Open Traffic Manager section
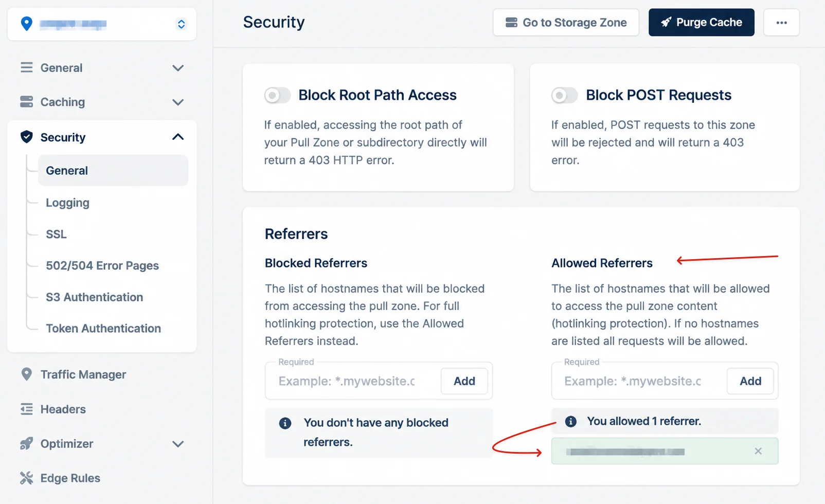The width and height of the screenshot is (825, 504). click(83, 374)
